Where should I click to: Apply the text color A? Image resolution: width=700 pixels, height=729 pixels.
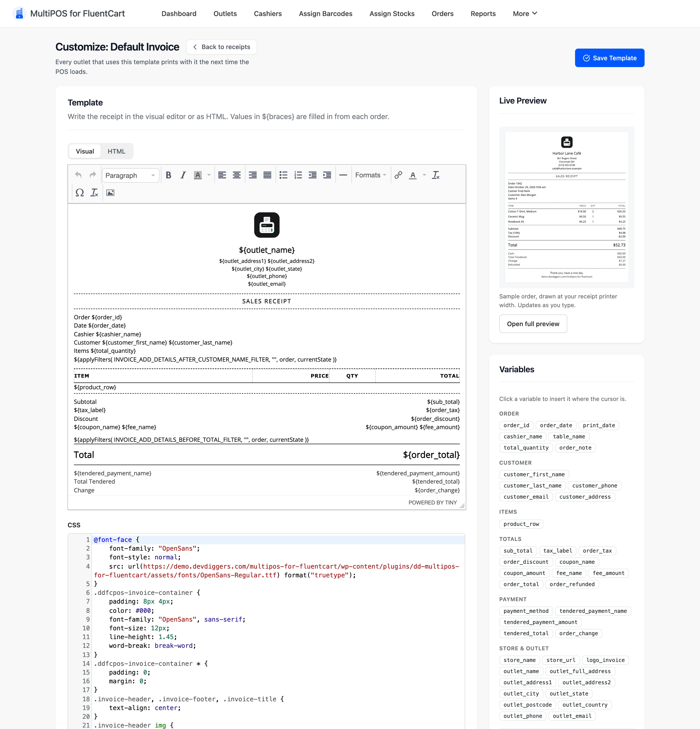click(413, 175)
